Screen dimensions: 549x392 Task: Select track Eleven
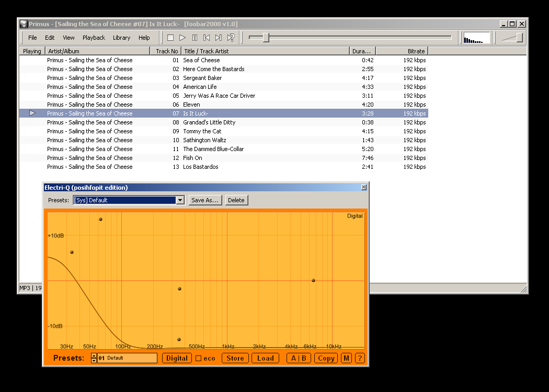[223, 105]
